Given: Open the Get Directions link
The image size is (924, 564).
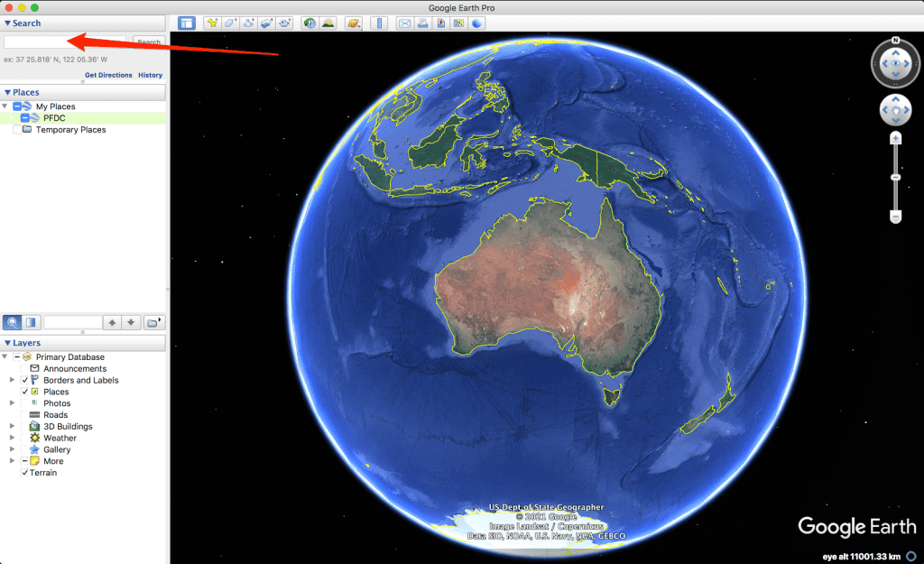Looking at the screenshot, I should [x=108, y=75].
